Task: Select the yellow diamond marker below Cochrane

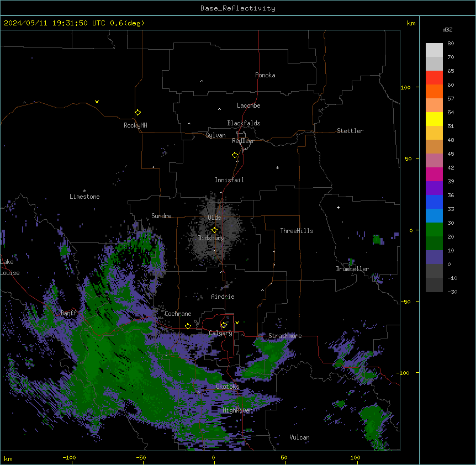Action: (188, 326)
